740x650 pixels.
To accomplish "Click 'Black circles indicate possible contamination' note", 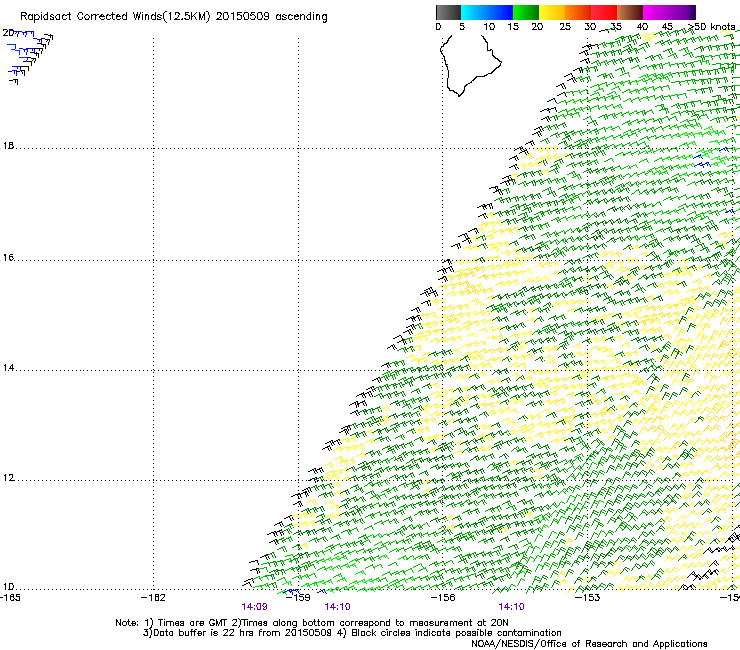I will [x=456, y=633].
